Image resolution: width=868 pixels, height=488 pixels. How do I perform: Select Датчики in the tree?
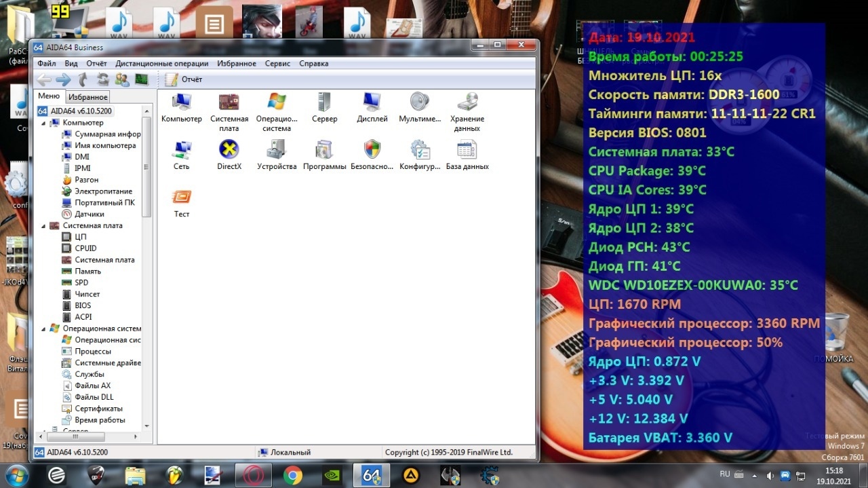89,214
